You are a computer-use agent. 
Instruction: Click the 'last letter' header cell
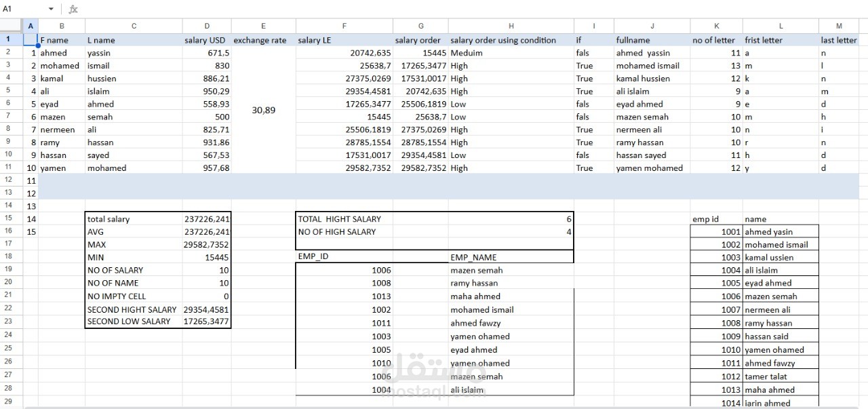839,40
